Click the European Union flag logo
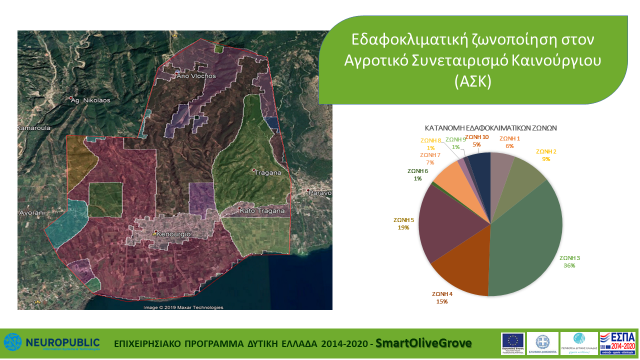Screen dimensions: 640x360 (513, 344)
